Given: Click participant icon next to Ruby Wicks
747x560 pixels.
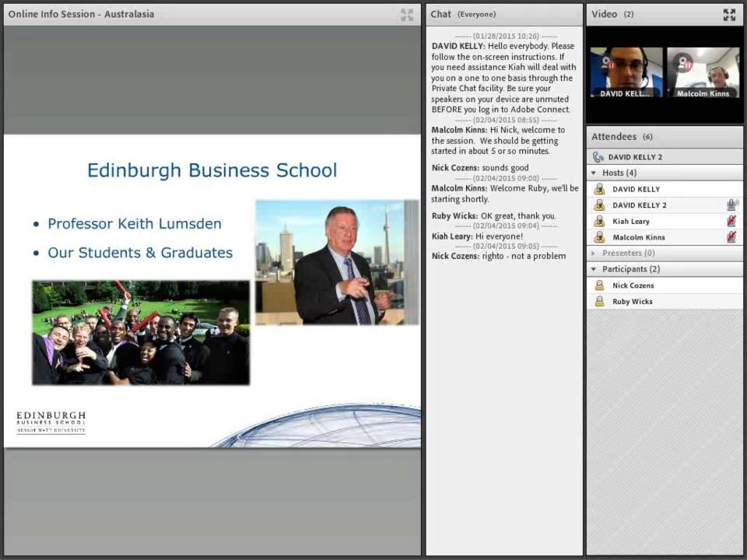Looking at the screenshot, I should 599,302.
